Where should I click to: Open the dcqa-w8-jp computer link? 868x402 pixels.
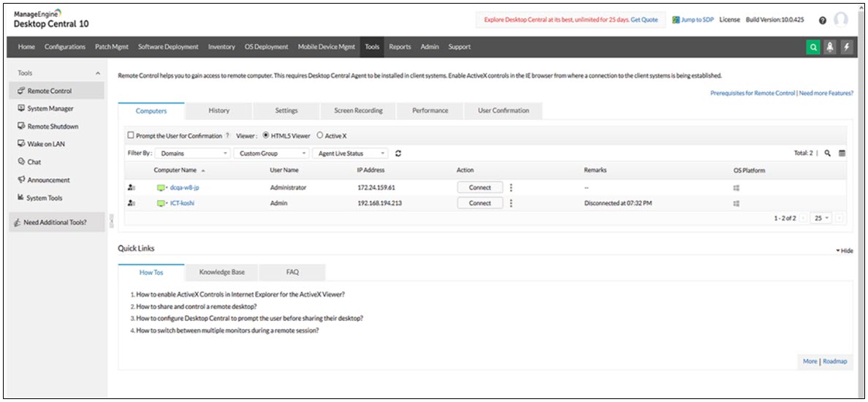[184, 188]
